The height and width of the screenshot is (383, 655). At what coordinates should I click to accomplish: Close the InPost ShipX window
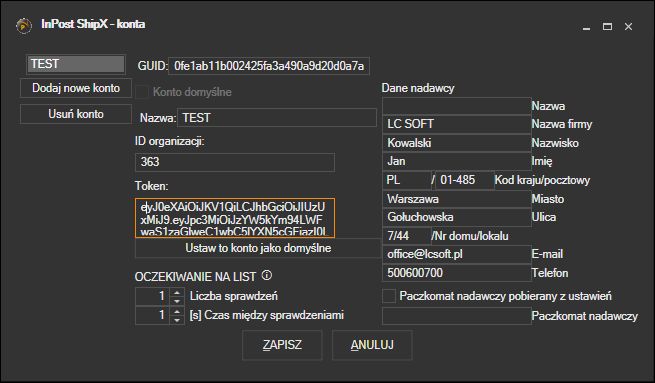click(628, 27)
